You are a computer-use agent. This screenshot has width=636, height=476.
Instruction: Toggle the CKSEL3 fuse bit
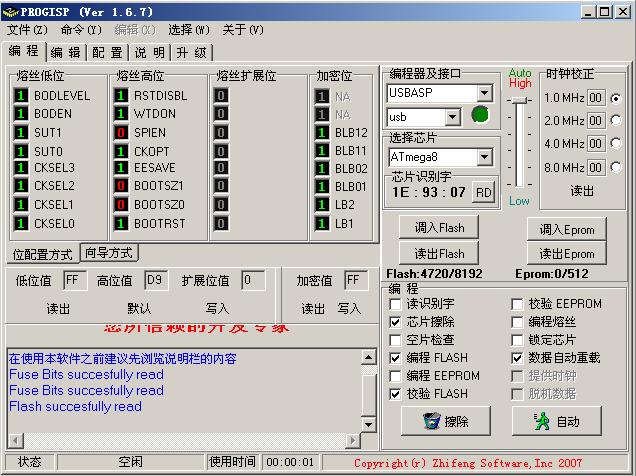coord(21,167)
